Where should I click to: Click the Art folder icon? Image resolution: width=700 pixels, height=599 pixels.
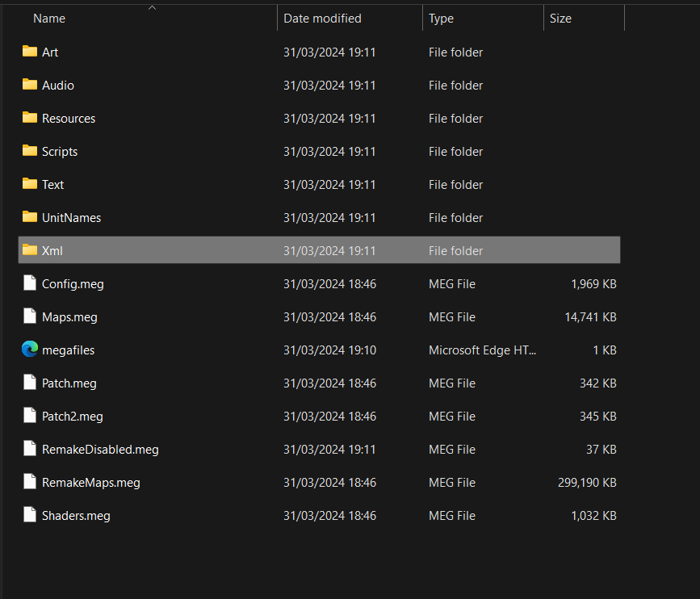[x=30, y=52]
